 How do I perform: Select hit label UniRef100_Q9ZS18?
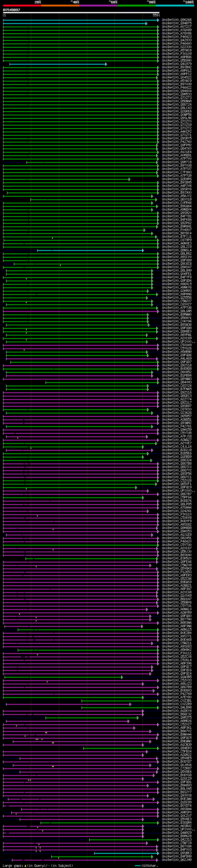pos(176,365)
